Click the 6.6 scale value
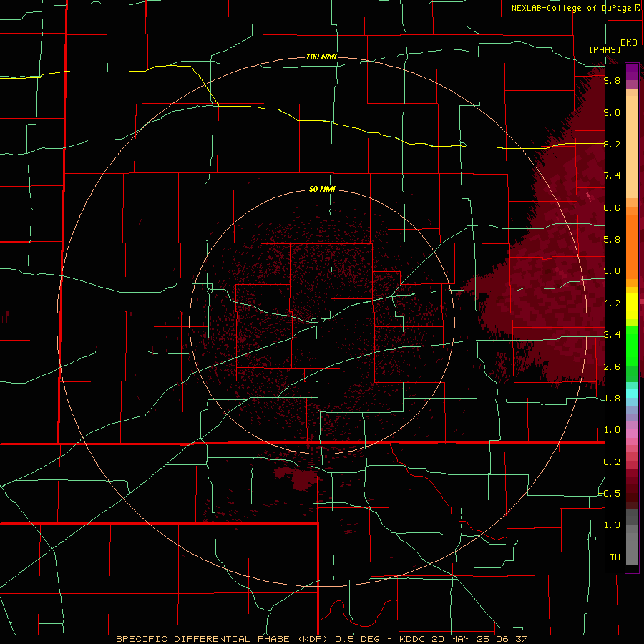Screen dimensions: 644x644 pos(612,208)
